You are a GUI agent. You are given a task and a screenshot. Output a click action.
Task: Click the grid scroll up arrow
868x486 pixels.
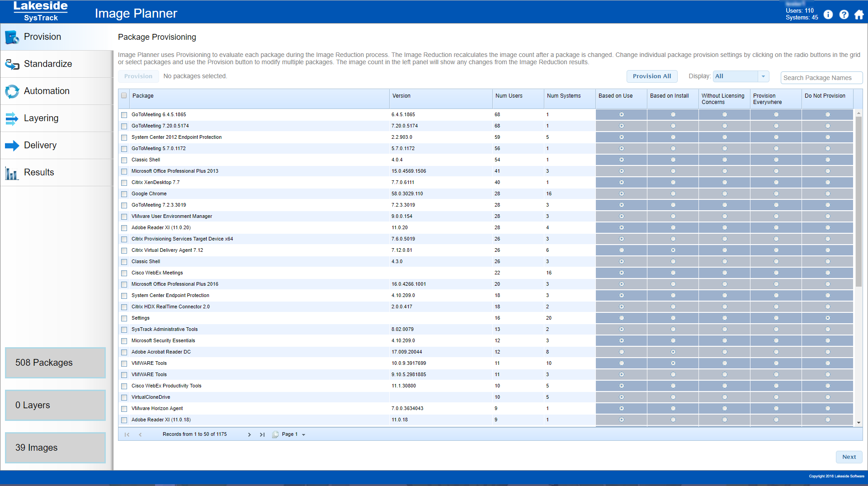859,113
